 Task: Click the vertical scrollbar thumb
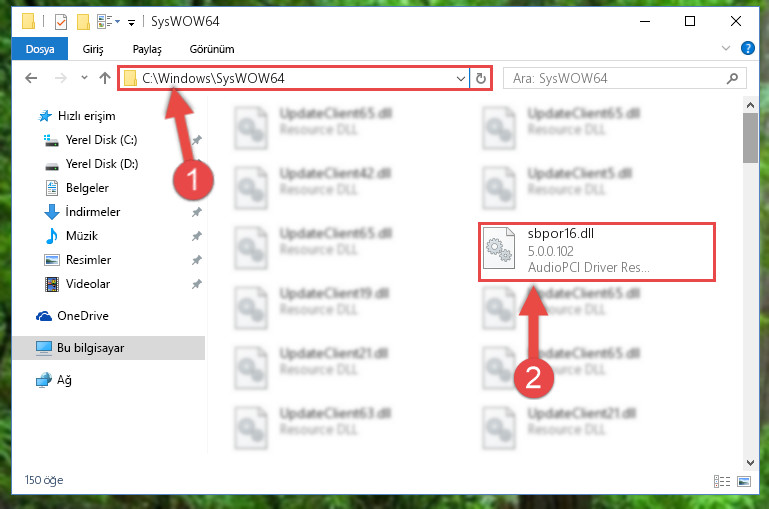[x=750, y=138]
